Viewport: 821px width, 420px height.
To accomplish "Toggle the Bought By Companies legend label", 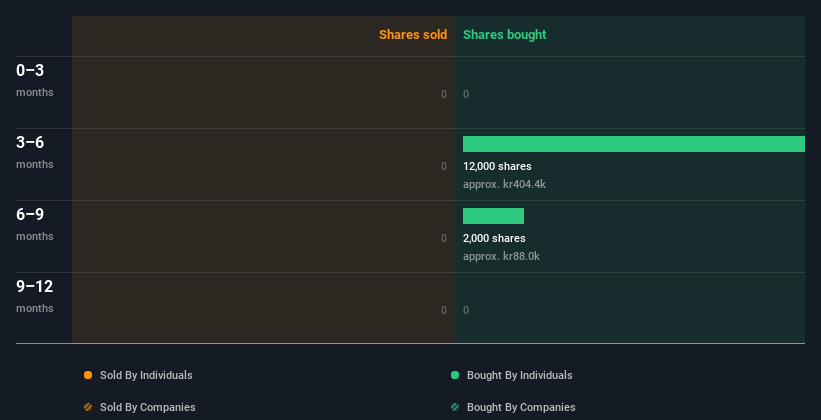I will click(x=521, y=407).
